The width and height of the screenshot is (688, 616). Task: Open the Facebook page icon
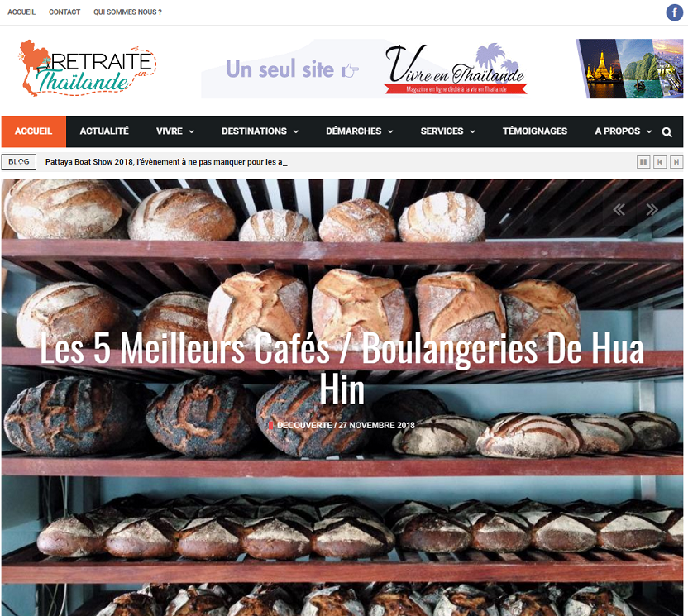pyautogui.click(x=675, y=12)
